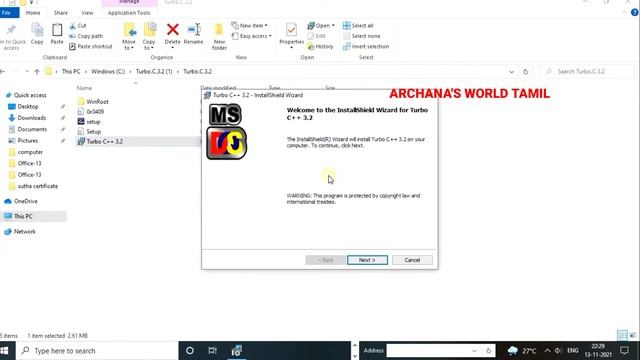Image resolution: width=640 pixels, height=360 pixels.
Task: Select the Manage contextual tab
Action: click(129, 2)
